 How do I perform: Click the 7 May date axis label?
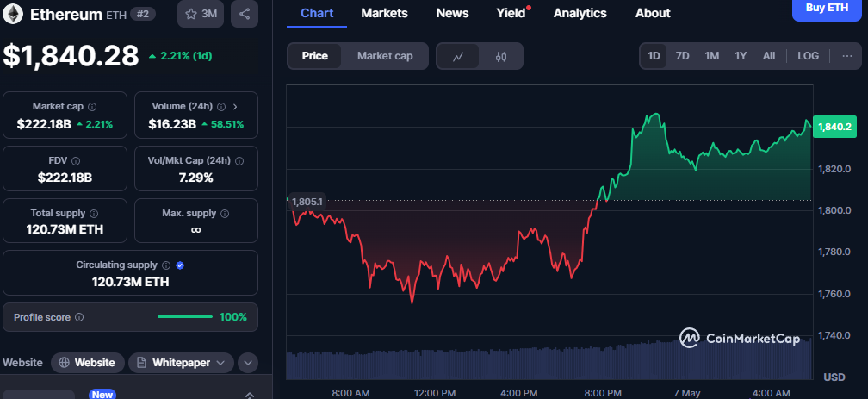coord(687,393)
